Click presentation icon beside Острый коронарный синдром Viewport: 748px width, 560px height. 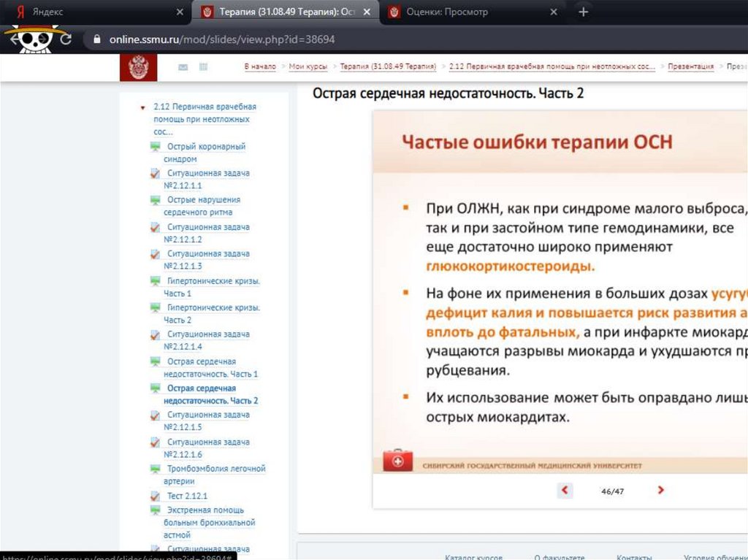(x=155, y=147)
